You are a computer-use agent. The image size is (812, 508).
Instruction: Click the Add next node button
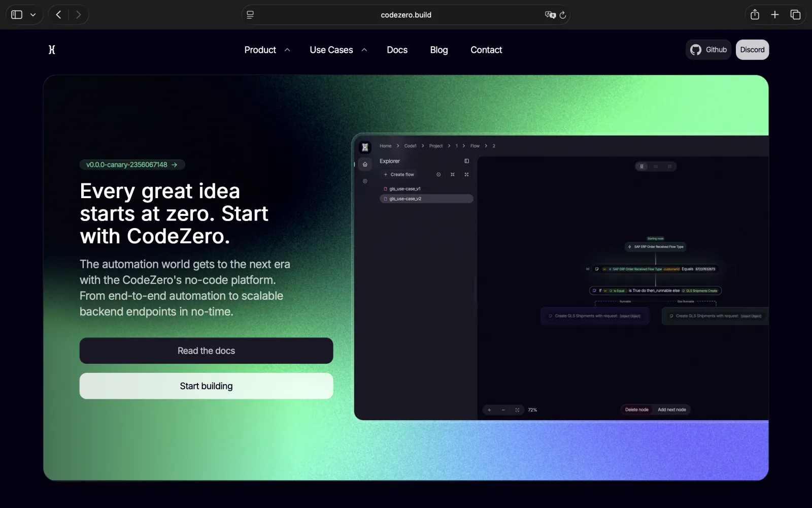click(x=672, y=409)
